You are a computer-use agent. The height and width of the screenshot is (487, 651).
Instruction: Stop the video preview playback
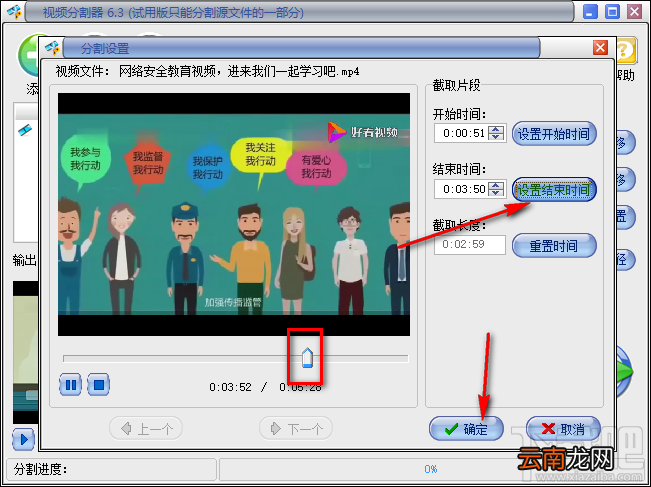(99, 385)
